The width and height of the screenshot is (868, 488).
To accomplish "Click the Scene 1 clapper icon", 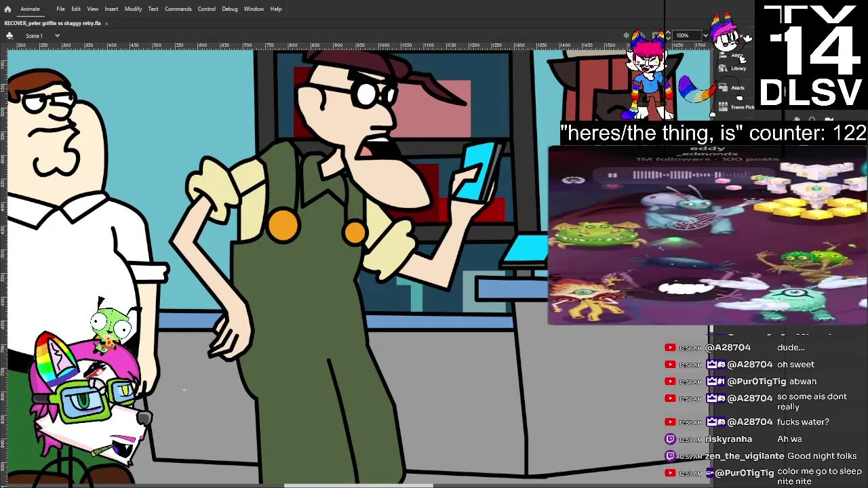I will [9, 35].
